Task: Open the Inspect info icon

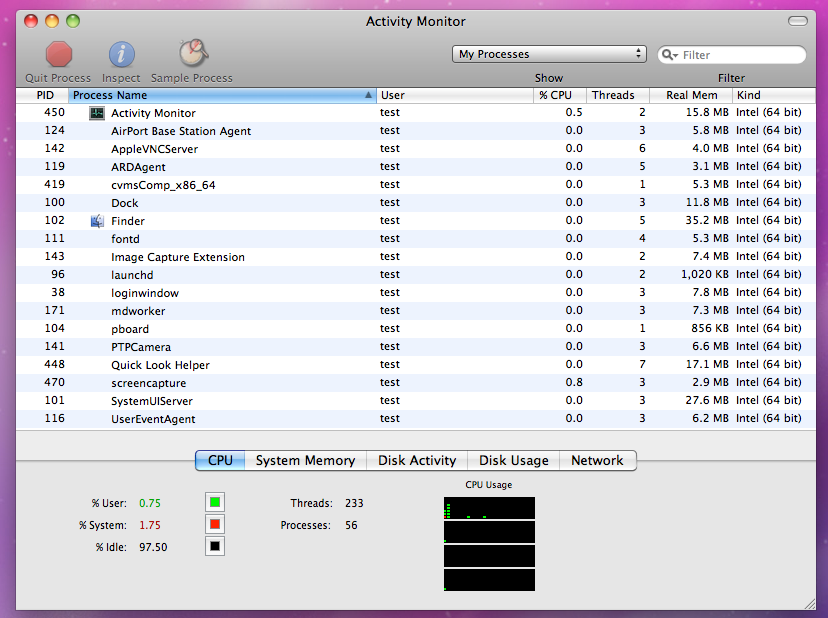Action: pos(121,54)
